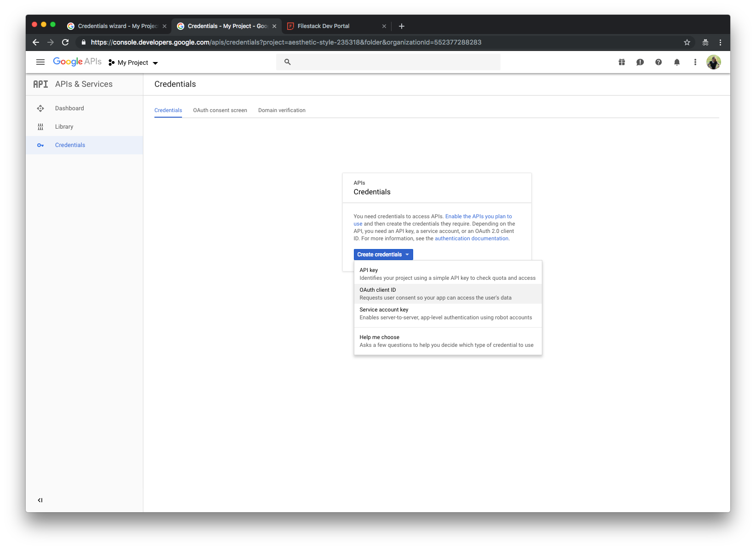The image size is (756, 549).
Task: Choose OAuth client ID option
Action: click(x=448, y=294)
